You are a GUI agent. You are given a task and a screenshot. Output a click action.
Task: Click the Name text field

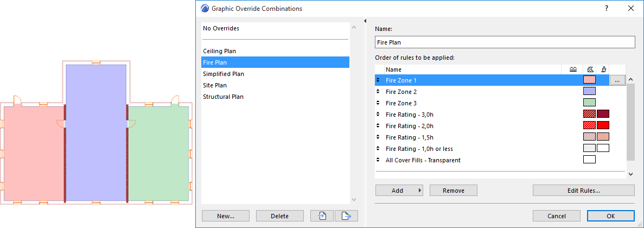(x=505, y=42)
